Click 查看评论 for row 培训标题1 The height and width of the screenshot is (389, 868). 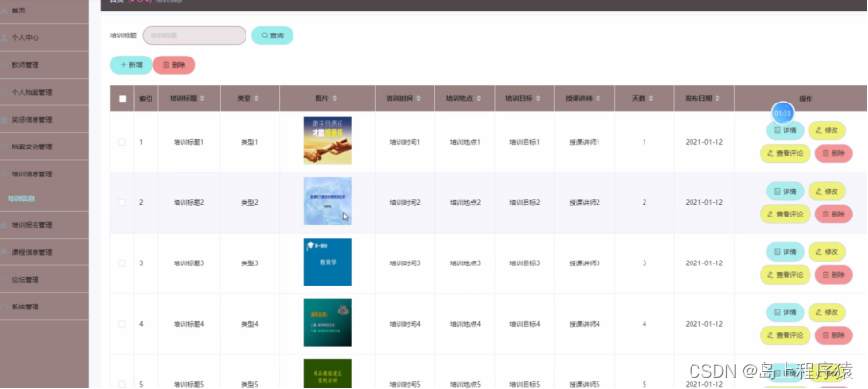[786, 153]
